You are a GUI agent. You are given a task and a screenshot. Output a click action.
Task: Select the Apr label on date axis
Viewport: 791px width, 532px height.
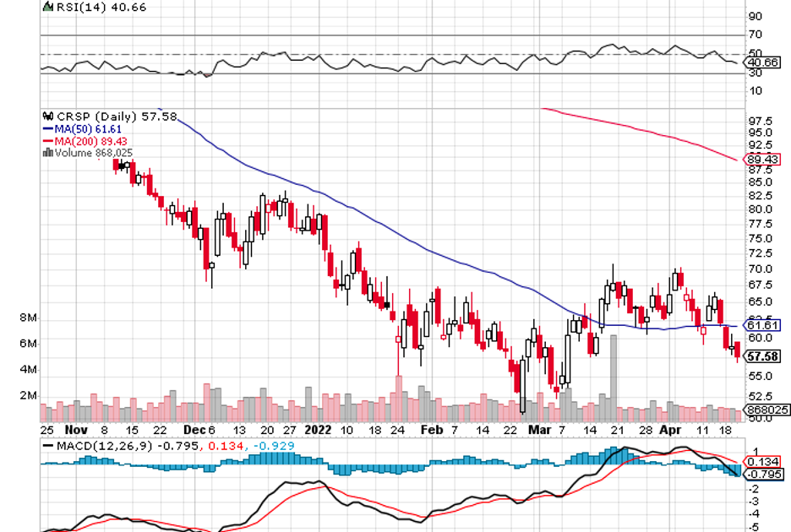(x=669, y=429)
